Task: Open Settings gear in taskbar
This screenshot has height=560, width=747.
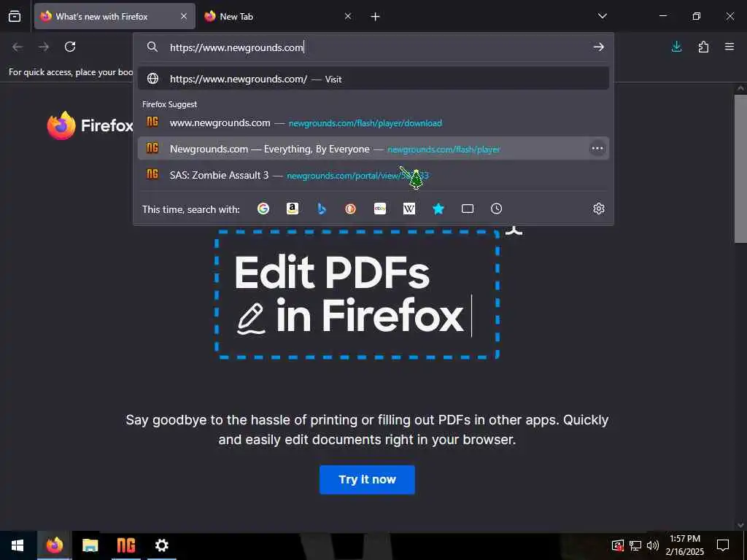Action: (x=161, y=545)
